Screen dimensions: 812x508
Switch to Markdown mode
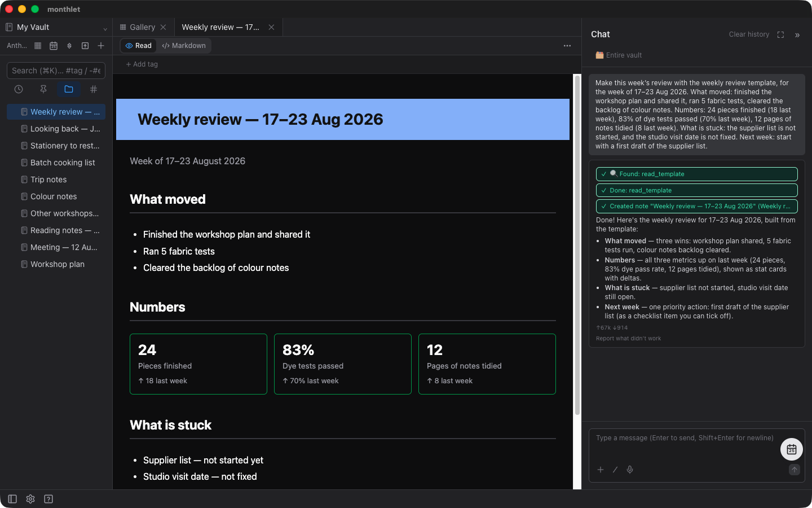point(184,46)
